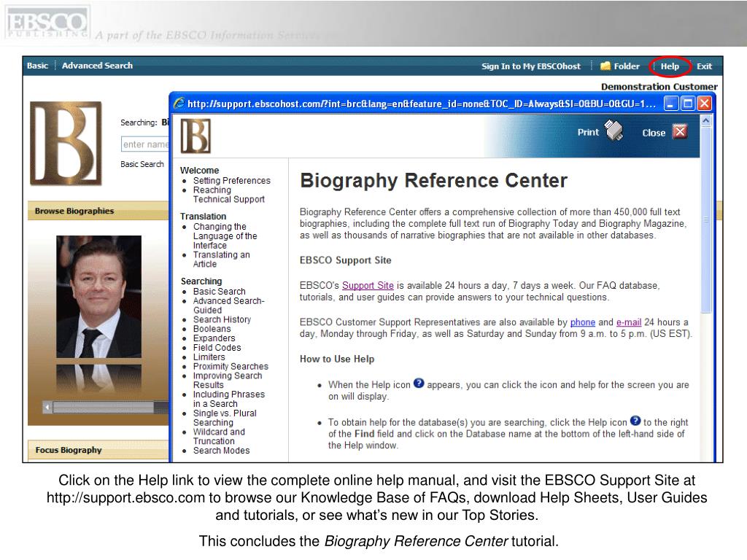The height and width of the screenshot is (560, 747).
Task: Open Basic Search help topic
Action: click(x=219, y=291)
